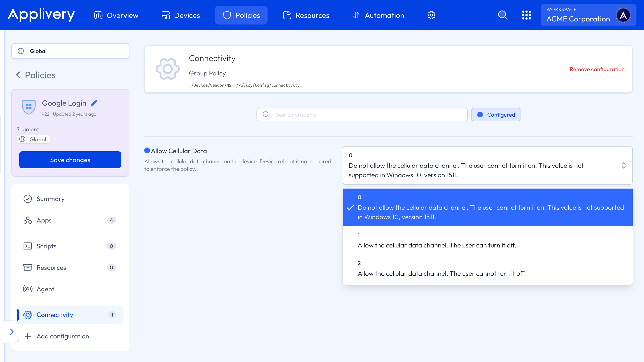644x362 pixels.
Task: Open the Global segment selector
Action: (70, 51)
